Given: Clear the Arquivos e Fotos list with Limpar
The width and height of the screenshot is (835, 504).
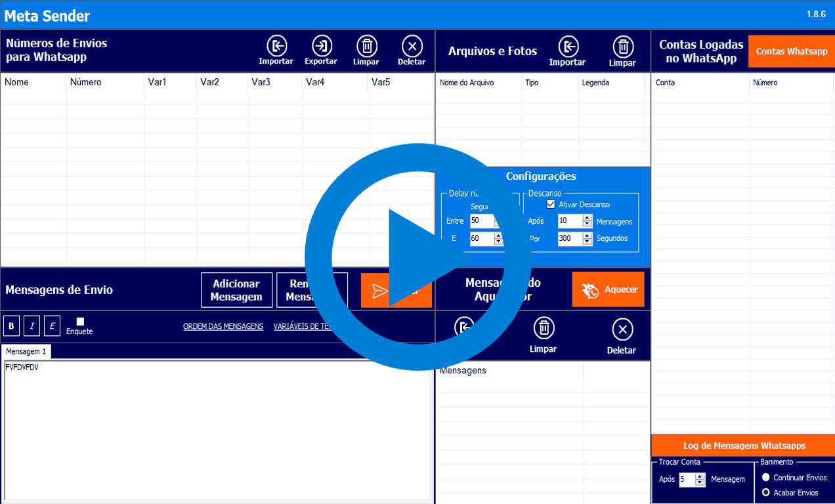Looking at the screenshot, I should tap(622, 51).
